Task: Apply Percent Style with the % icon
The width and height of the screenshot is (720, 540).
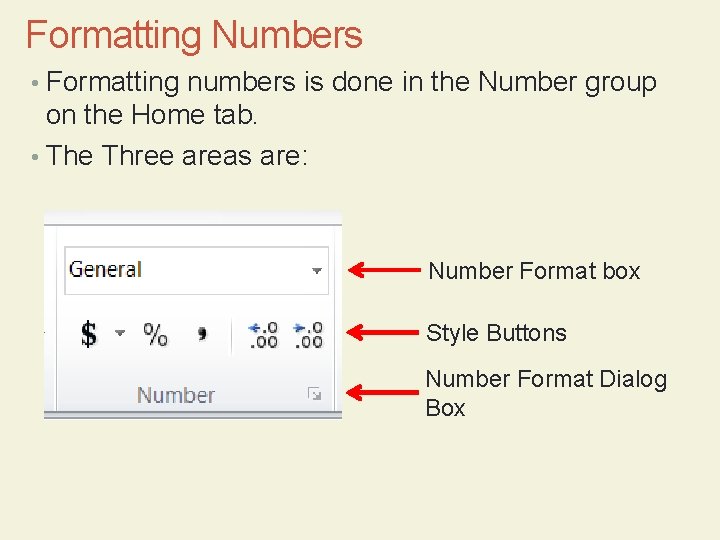Action: [x=155, y=334]
